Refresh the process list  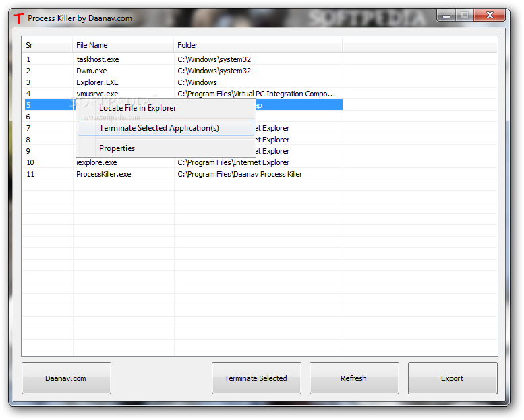point(354,378)
